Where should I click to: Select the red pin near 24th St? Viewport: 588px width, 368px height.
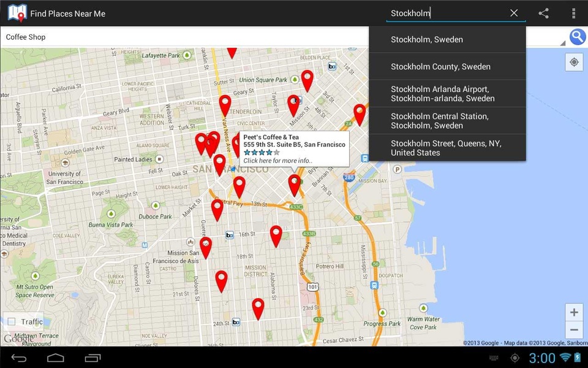pyautogui.click(x=258, y=309)
